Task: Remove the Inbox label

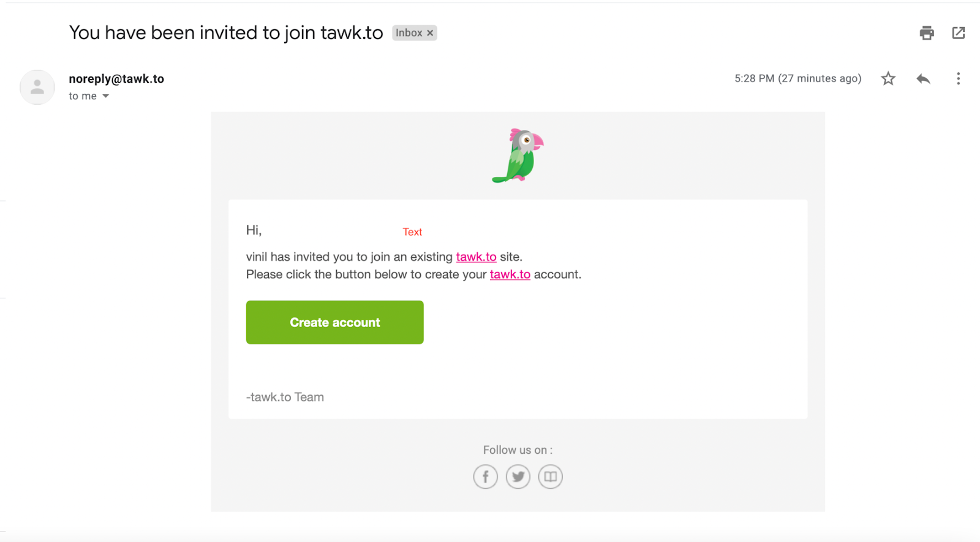Action: coord(430,33)
